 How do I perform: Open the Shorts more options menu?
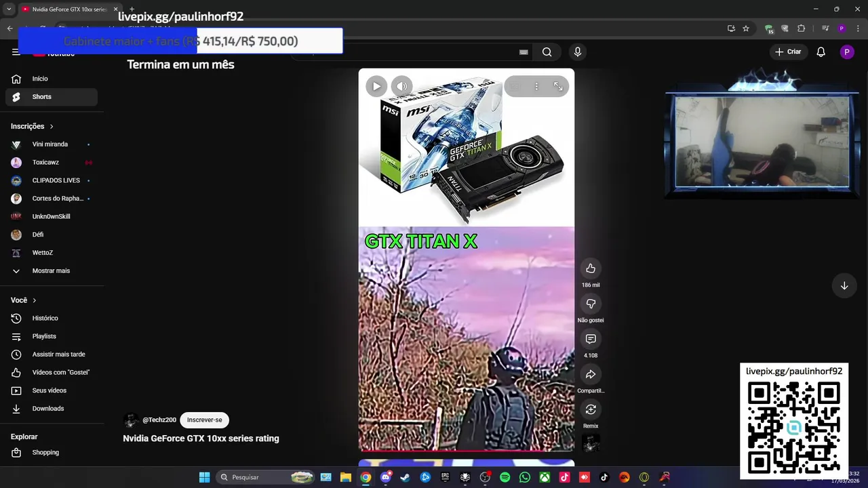pyautogui.click(x=536, y=86)
